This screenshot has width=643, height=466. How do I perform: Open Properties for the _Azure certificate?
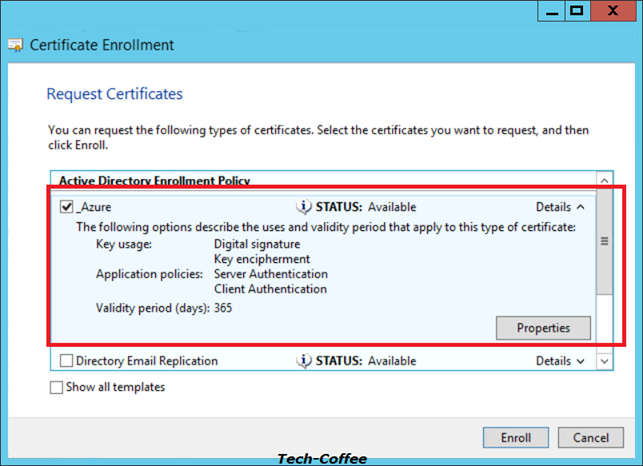[543, 328]
